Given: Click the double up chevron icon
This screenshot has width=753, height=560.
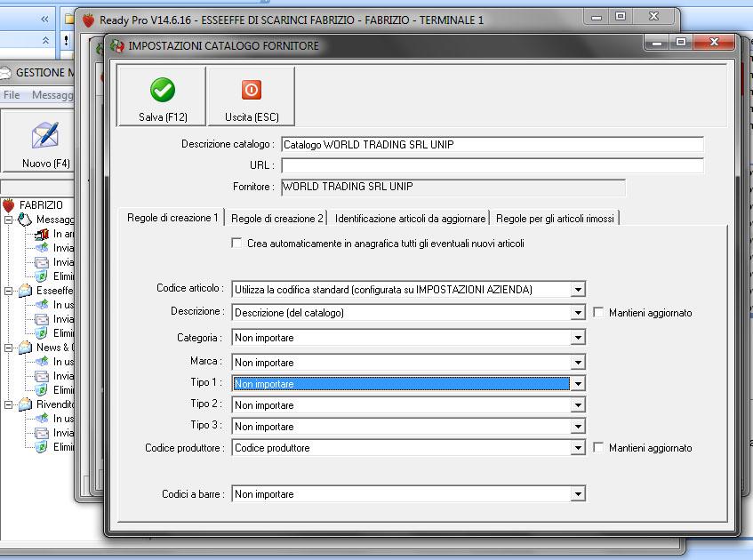Looking at the screenshot, I should (45, 40).
